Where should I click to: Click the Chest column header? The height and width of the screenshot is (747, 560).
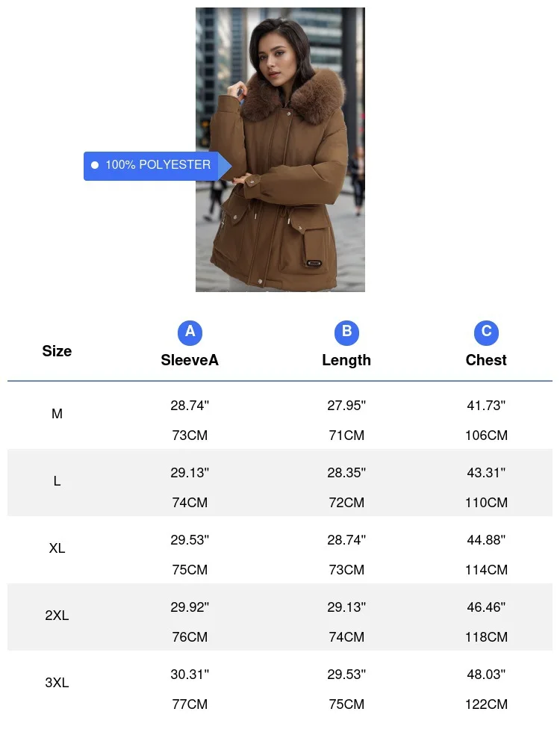click(486, 360)
